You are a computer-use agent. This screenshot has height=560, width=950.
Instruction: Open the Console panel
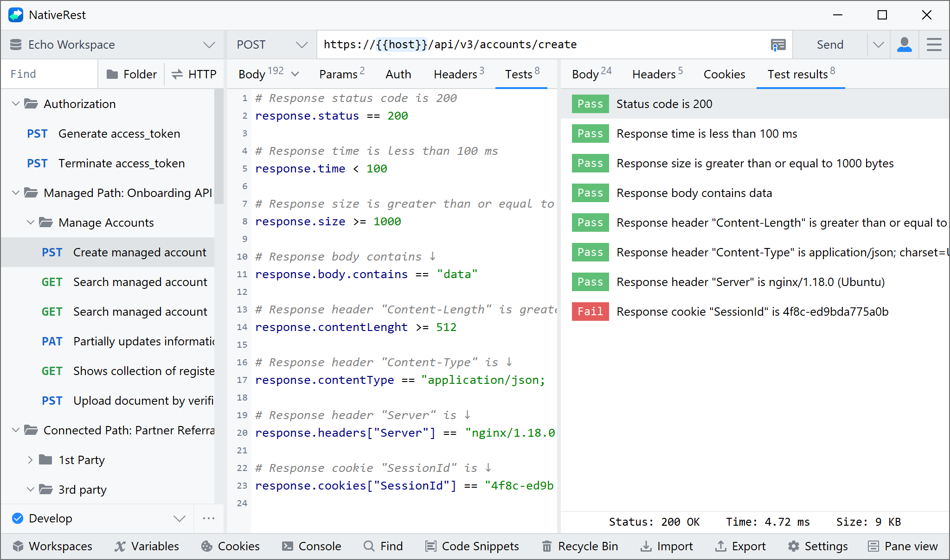point(311,546)
